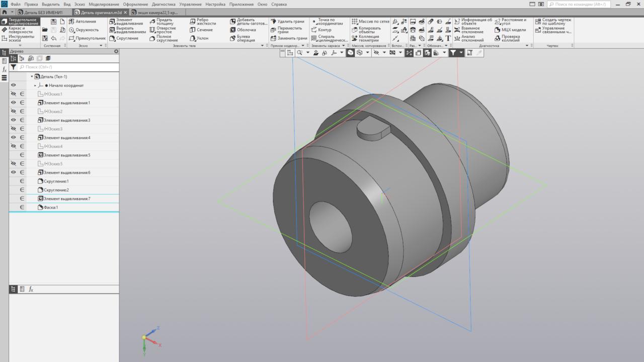Expand the Диагностика group dropdown
644x362 pixels.
point(527,46)
